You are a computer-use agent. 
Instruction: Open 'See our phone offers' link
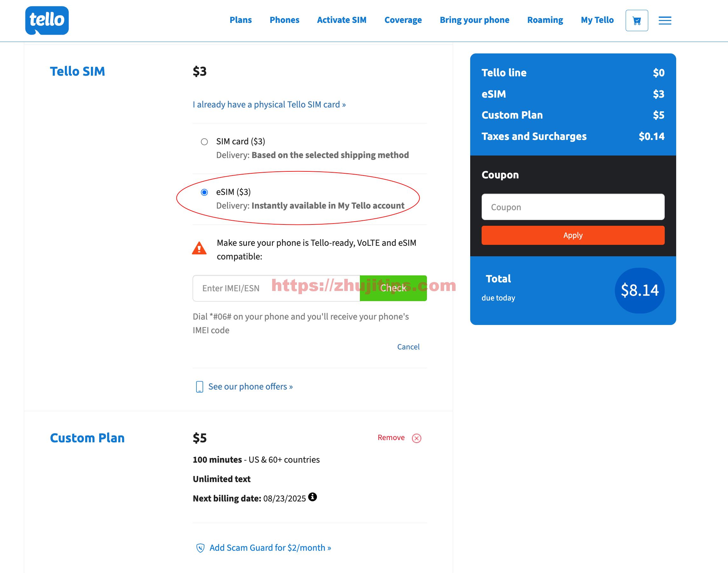click(251, 386)
